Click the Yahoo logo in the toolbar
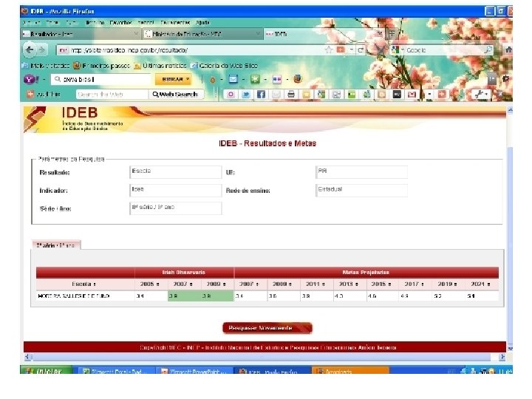 [x=31, y=79]
